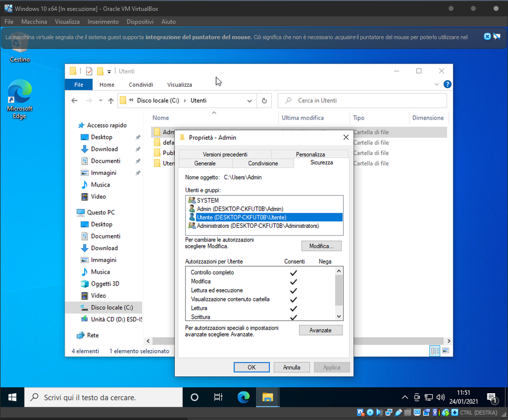Switch to Condividi ribbon tab
The image size is (508, 420).
point(141,85)
